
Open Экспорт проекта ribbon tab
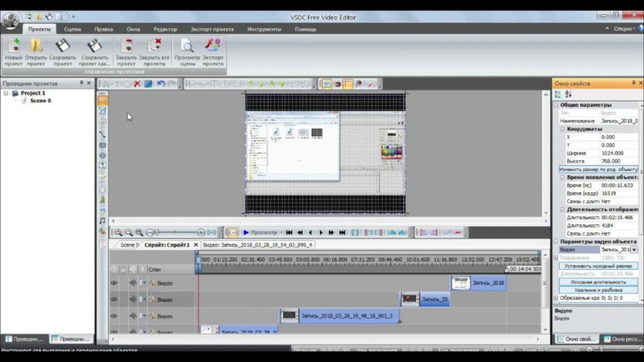click(x=212, y=29)
